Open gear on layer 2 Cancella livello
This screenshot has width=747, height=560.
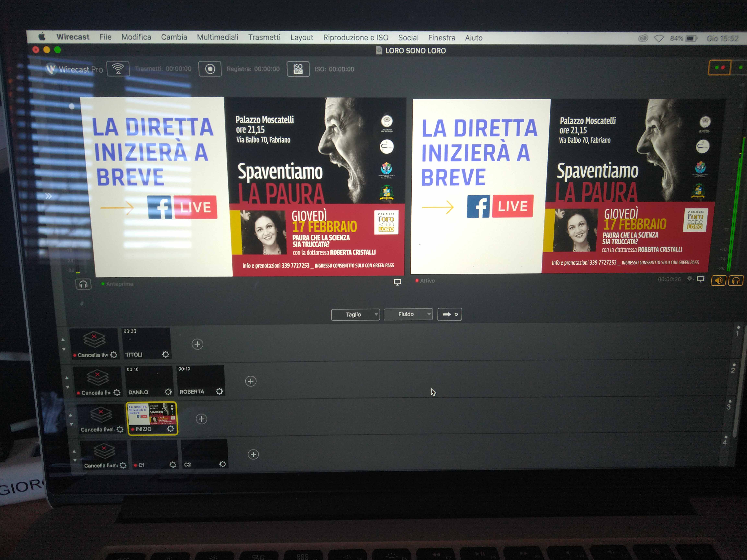(x=117, y=392)
